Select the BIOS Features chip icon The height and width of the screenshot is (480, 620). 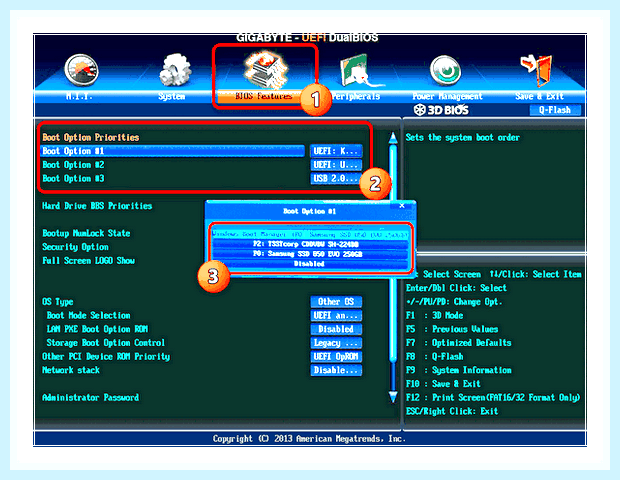pos(264,70)
